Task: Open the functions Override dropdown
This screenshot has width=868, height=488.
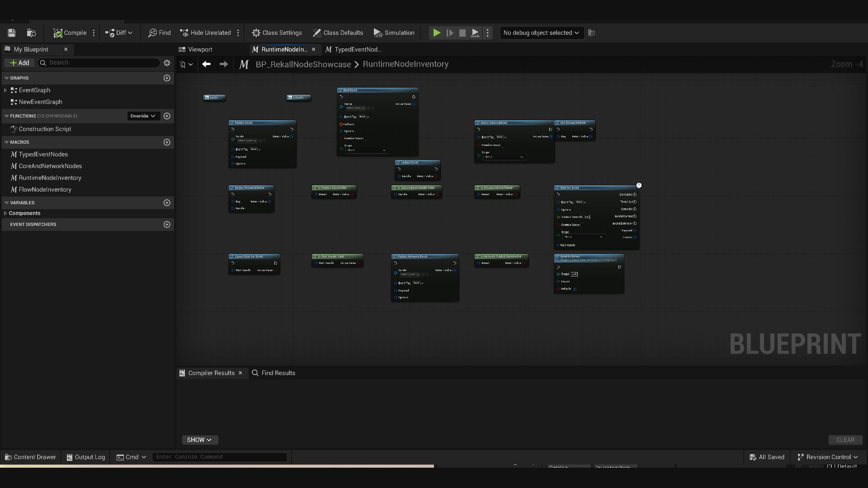Action: pyautogui.click(x=143, y=116)
